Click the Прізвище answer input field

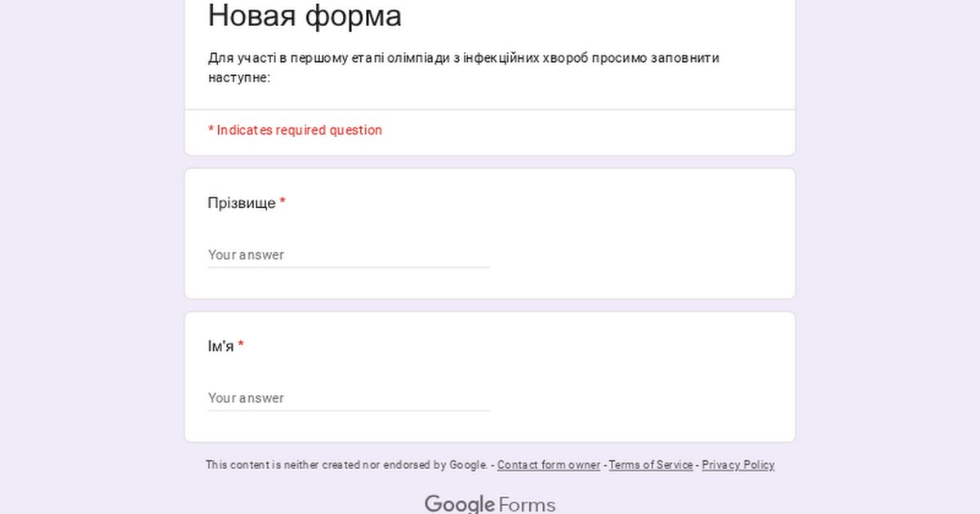tap(348, 255)
